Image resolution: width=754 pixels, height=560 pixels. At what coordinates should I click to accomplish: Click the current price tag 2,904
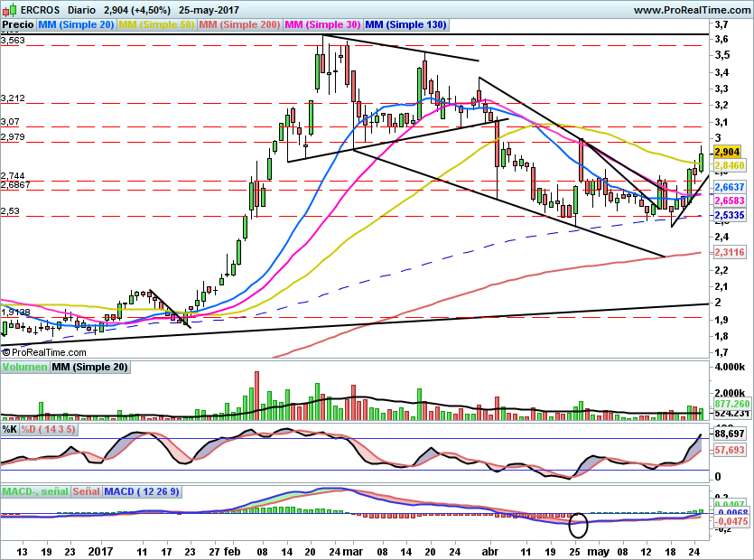pyautogui.click(x=727, y=153)
